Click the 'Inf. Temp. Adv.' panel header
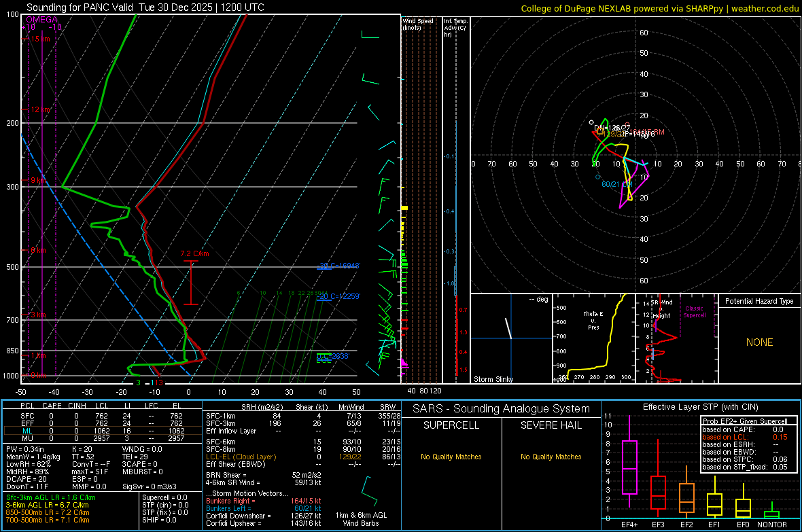This screenshot has width=802, height=532. point(455,28)
